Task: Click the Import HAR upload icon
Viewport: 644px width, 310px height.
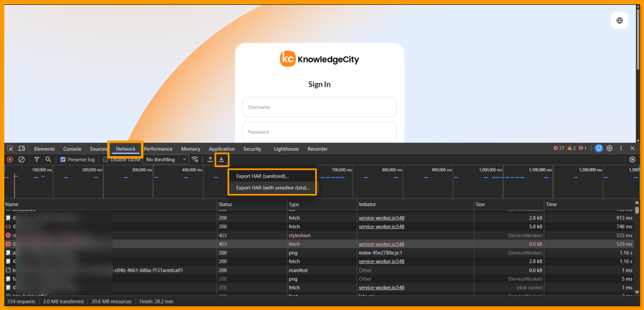Action: point(210,159)
